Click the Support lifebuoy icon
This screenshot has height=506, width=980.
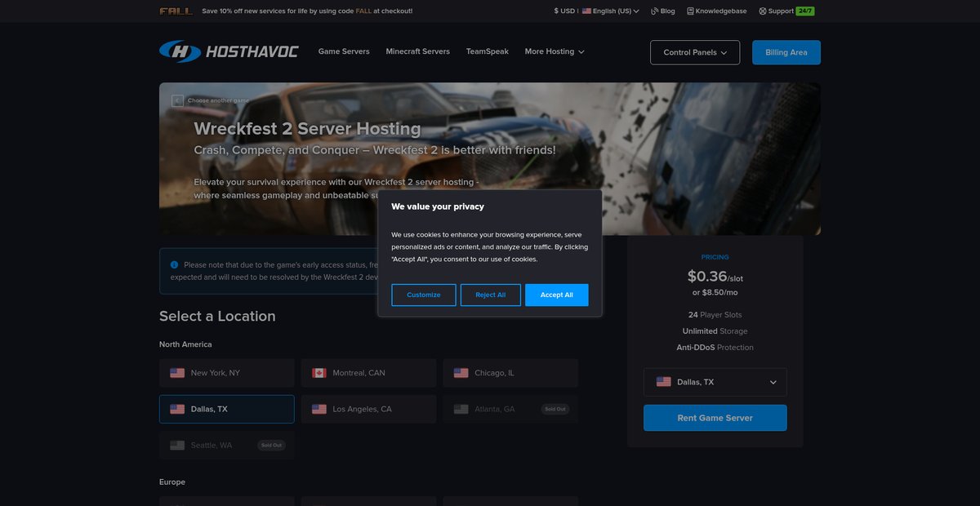763,11
